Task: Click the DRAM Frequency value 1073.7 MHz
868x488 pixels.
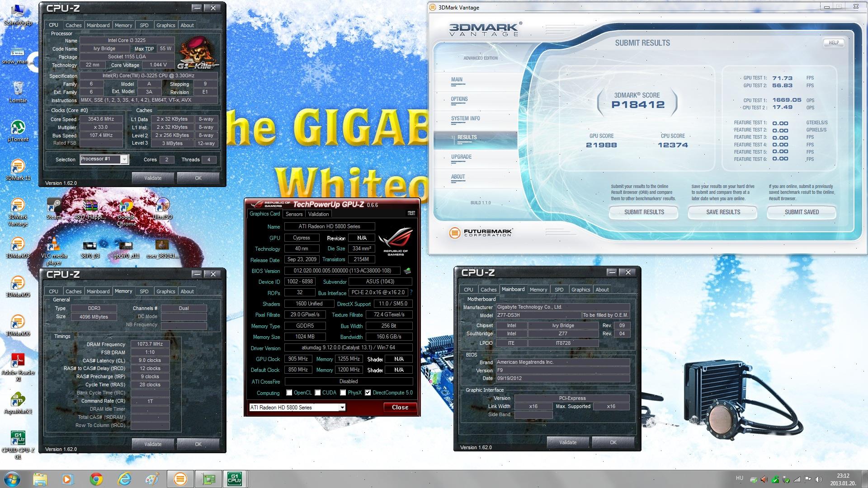Action: point(150,344)
